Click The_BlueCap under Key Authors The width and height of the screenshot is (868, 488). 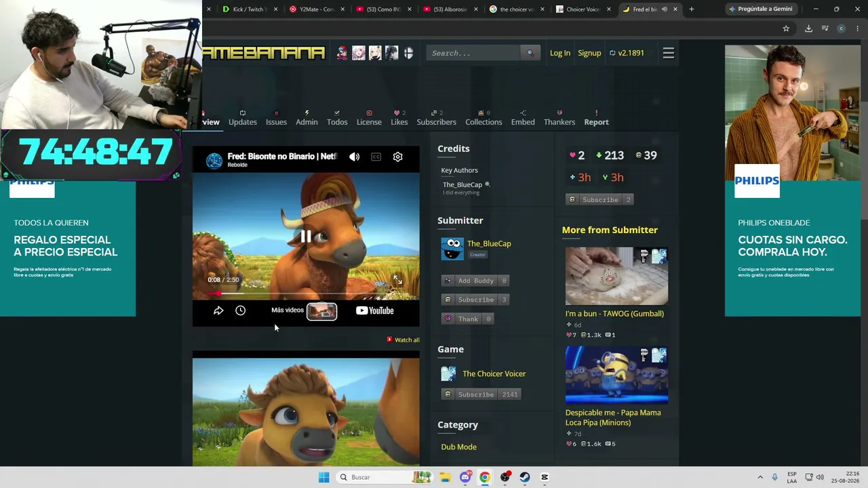pyautogui.click(x=462, y=184)
